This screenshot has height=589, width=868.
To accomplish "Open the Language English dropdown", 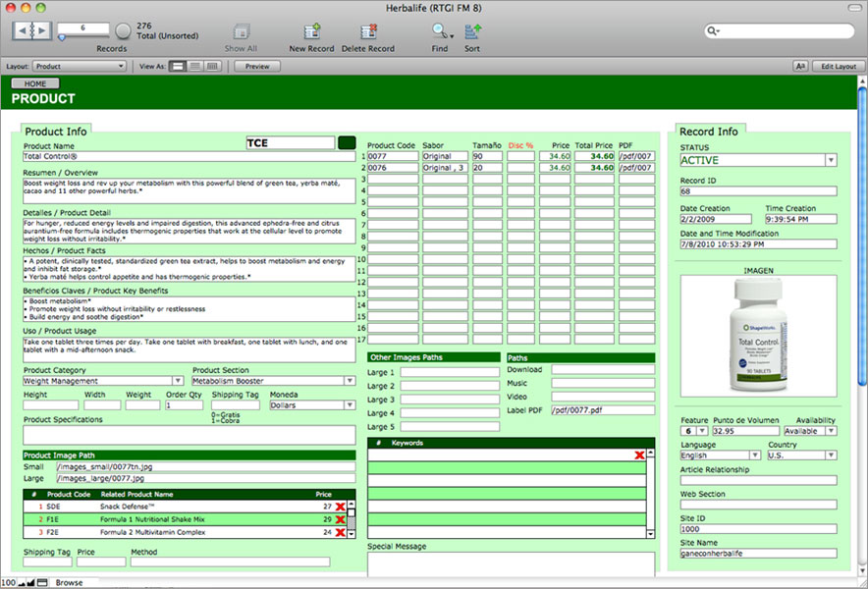I will [x=755, y=455].
